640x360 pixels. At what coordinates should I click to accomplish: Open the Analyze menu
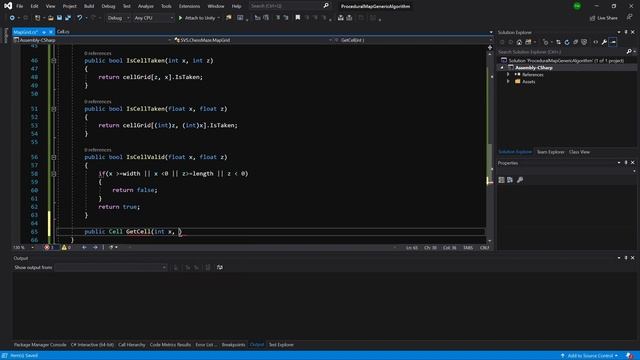[146, 6]
